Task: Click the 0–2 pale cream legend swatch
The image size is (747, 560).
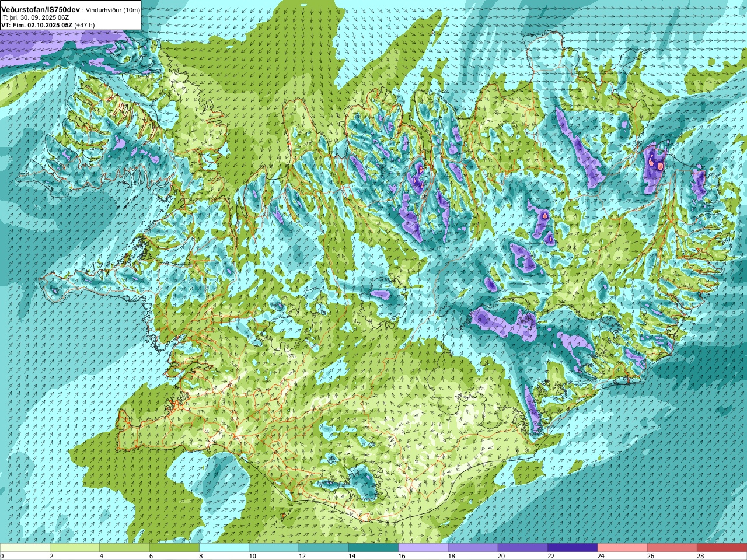Action: coord(25,548)
